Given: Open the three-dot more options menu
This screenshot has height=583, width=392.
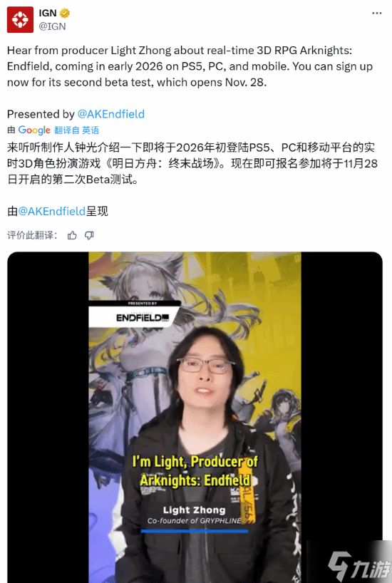Looking at the screenshot, I should pyautogui.click(x=376, y=14).
